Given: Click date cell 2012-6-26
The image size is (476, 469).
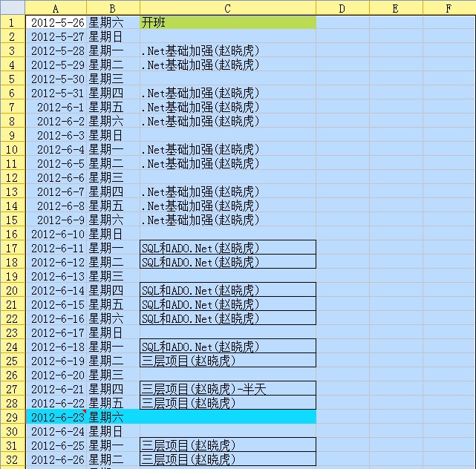Looking at the screenshot, I should click(x=56, y=459).
